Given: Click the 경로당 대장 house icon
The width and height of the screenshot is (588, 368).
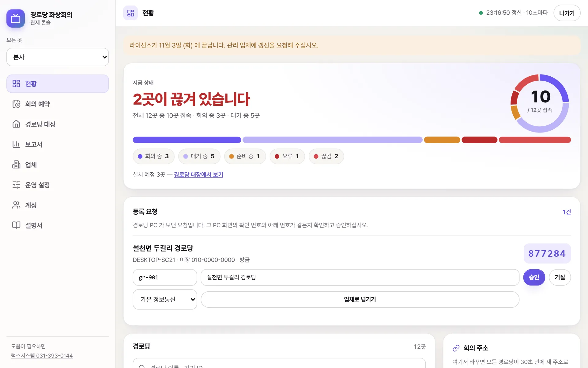Looking at the screenshot, I should coord(16,124).
